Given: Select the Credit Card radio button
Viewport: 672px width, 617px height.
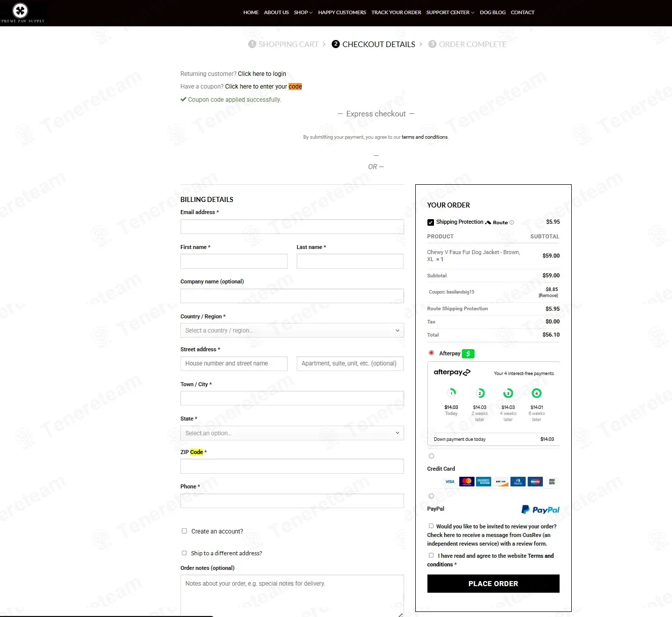Looking at the screenshot, I should tap(431, 456).
